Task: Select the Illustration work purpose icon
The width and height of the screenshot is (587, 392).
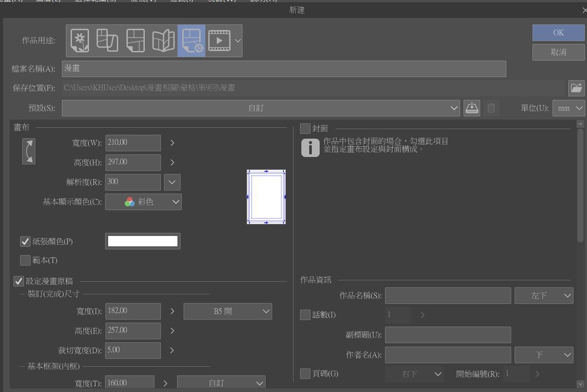Action: click(x=80, y=41)
